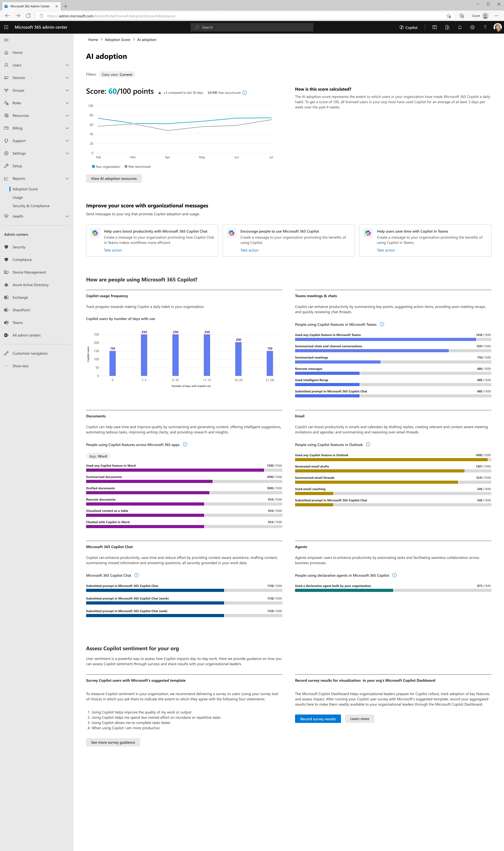Expand the Resources navigation group
Screen dimensions: 504x851
[x=67, y=115]
